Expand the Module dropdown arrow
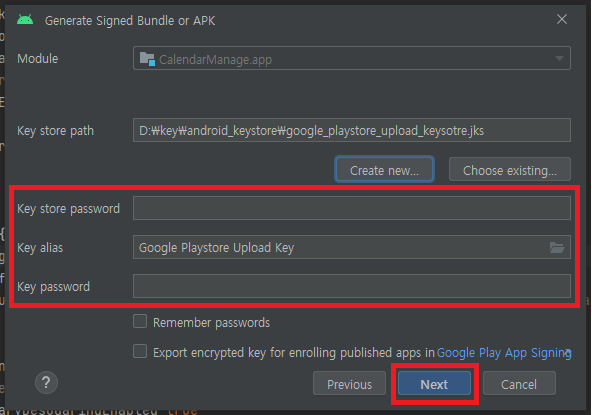 559,58
